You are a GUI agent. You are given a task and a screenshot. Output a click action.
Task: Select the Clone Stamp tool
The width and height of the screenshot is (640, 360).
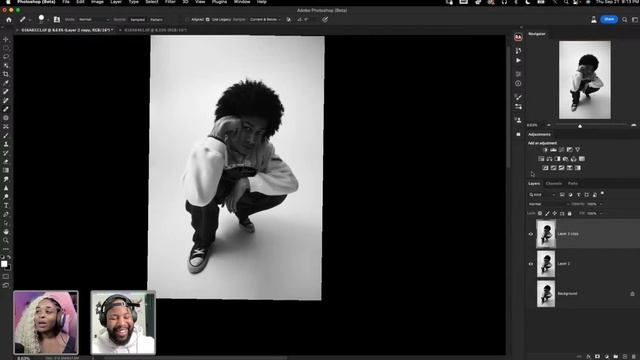(x=6, y=144)
